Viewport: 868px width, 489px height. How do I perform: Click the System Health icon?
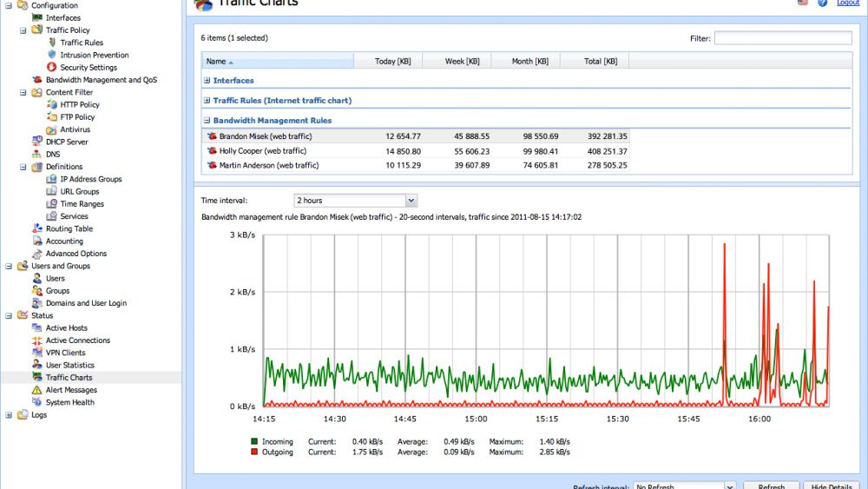(37, 402)
